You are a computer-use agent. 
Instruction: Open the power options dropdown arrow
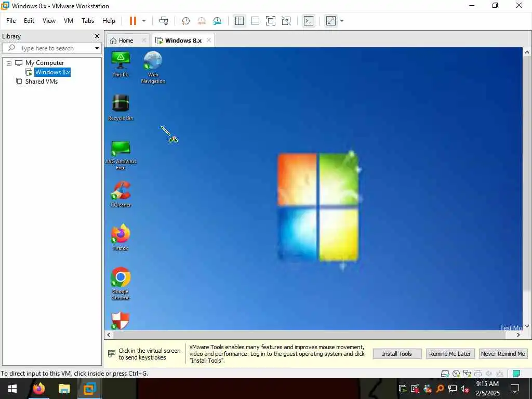click(144, 21)
